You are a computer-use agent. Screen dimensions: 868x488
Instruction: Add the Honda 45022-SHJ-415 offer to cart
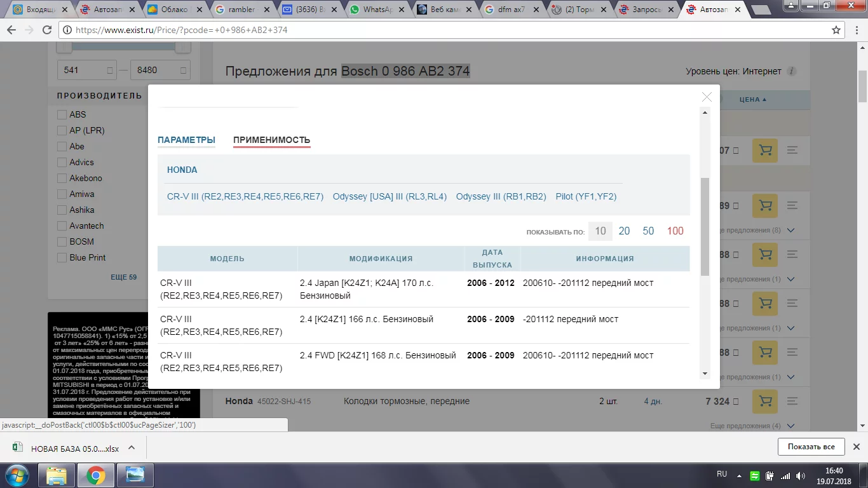[x=765, y=402]
